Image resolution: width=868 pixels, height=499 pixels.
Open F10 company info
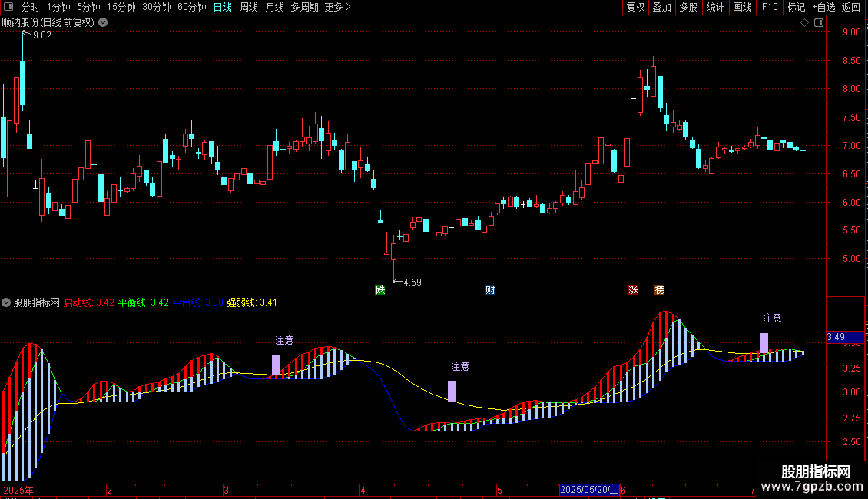tap(770, 7)
